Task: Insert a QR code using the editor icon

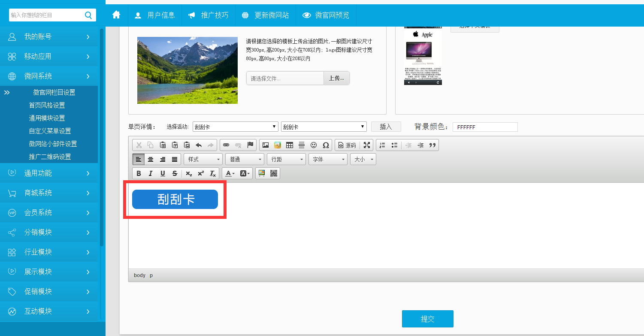Action: click(x=274, y=173)
